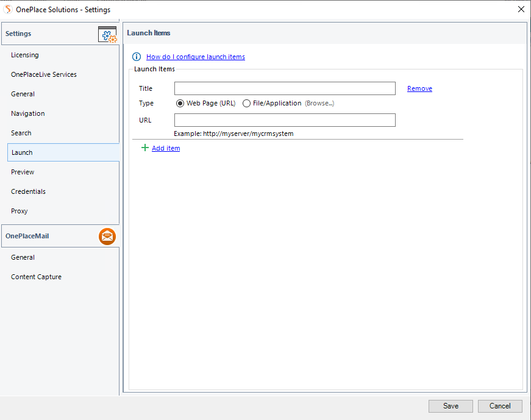Show the Preview settings
Image resolution: width=531 pixels, height=420 pixels.
23,172
